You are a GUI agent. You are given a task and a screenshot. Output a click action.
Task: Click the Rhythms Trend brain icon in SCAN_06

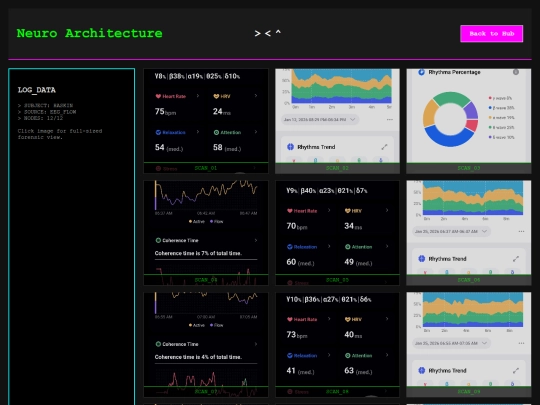422,259
